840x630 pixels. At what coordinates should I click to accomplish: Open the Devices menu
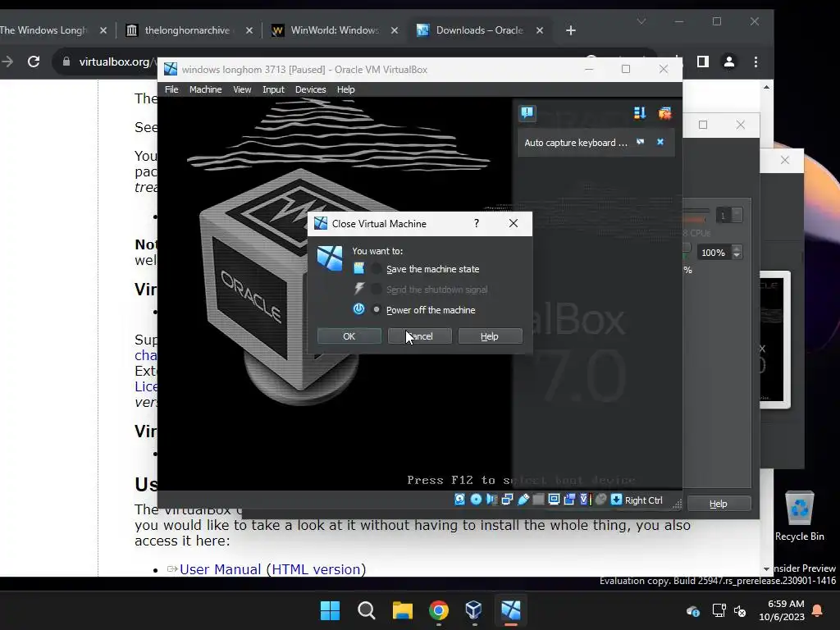pyautogui.click(x=310, y=89)
